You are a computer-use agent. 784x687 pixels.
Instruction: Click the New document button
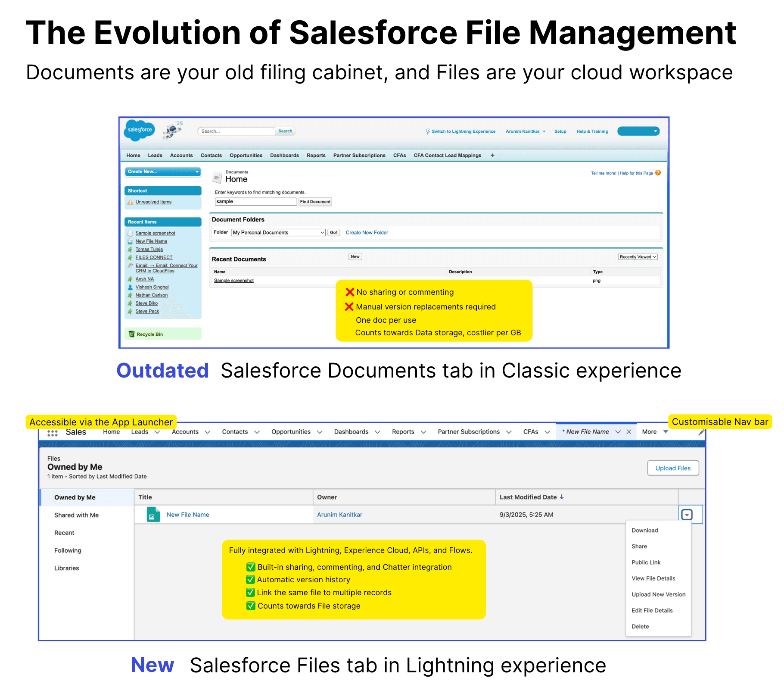click(x=355, y=256)
